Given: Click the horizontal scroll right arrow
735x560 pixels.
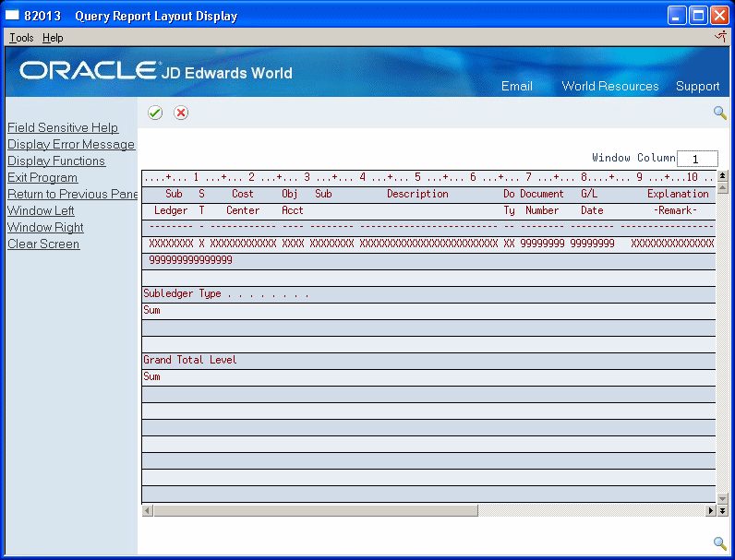Looking at the screenshot, I should pos(711,510).
